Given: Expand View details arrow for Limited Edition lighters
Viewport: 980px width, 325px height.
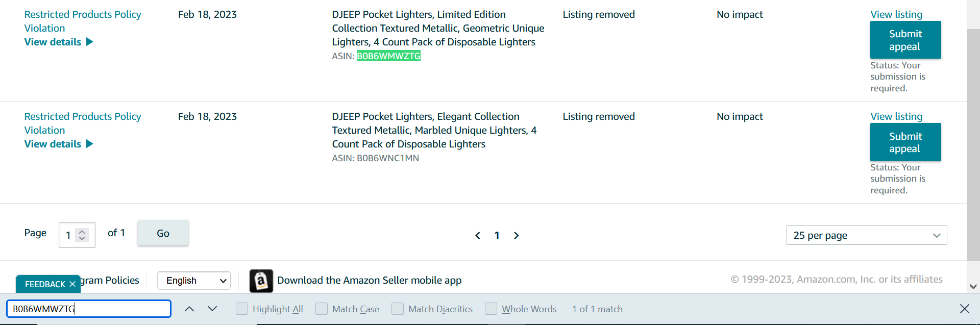Looking at the screenshot, I should pyautogui.click(x=90, y=42).
